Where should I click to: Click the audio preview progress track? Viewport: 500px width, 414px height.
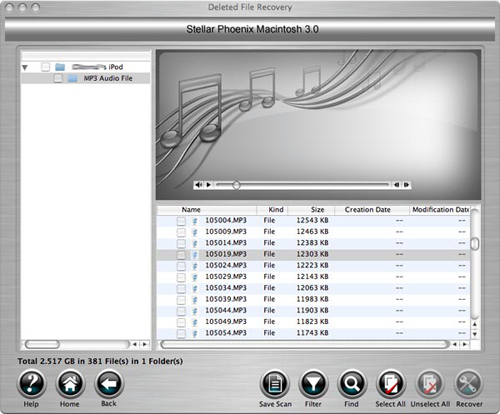[x=303, y=185]
